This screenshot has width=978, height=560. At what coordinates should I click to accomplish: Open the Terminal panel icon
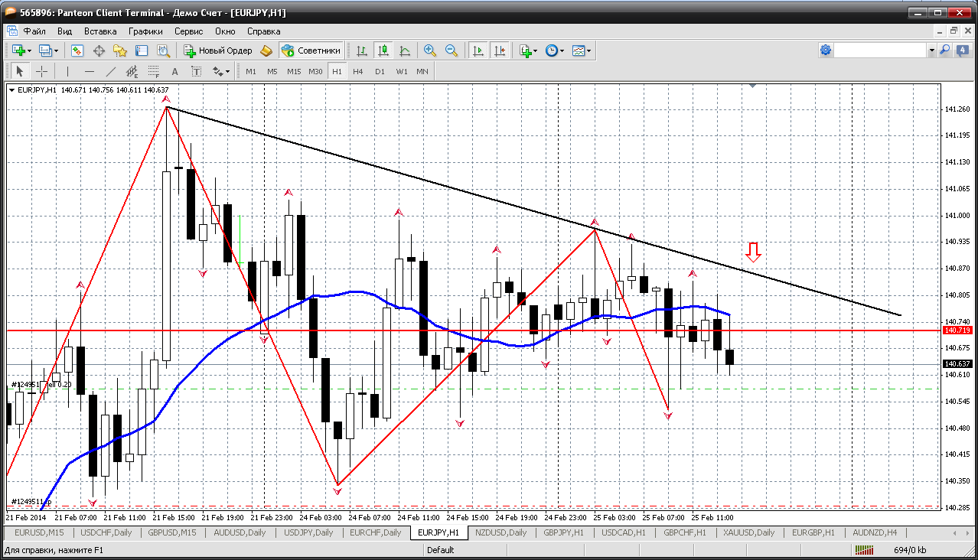coord(142,50)
